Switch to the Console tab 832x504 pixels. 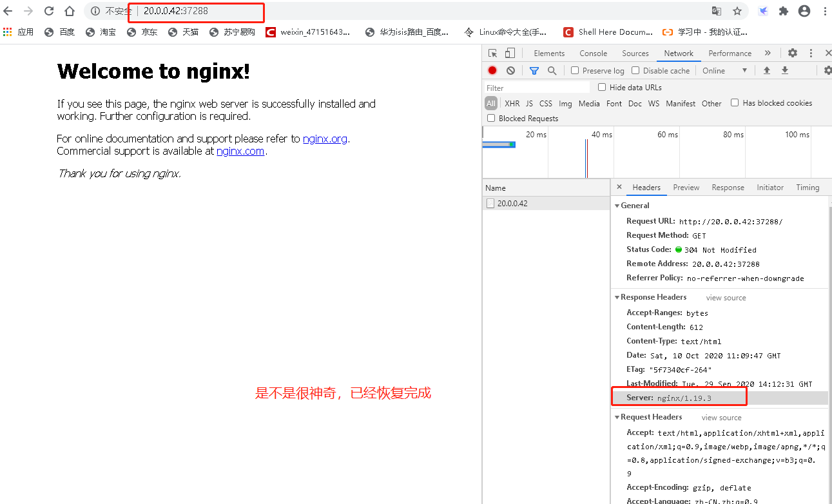point(593,53)
